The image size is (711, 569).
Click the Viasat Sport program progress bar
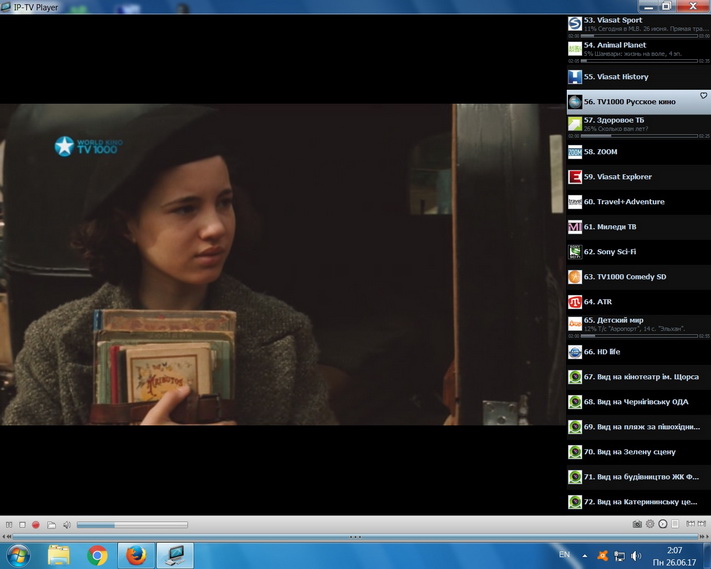639,36
